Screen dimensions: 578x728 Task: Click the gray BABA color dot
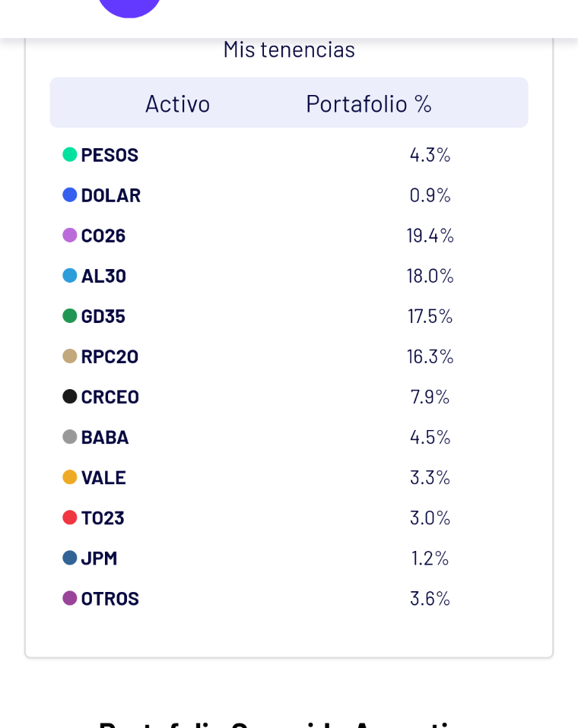70,437
